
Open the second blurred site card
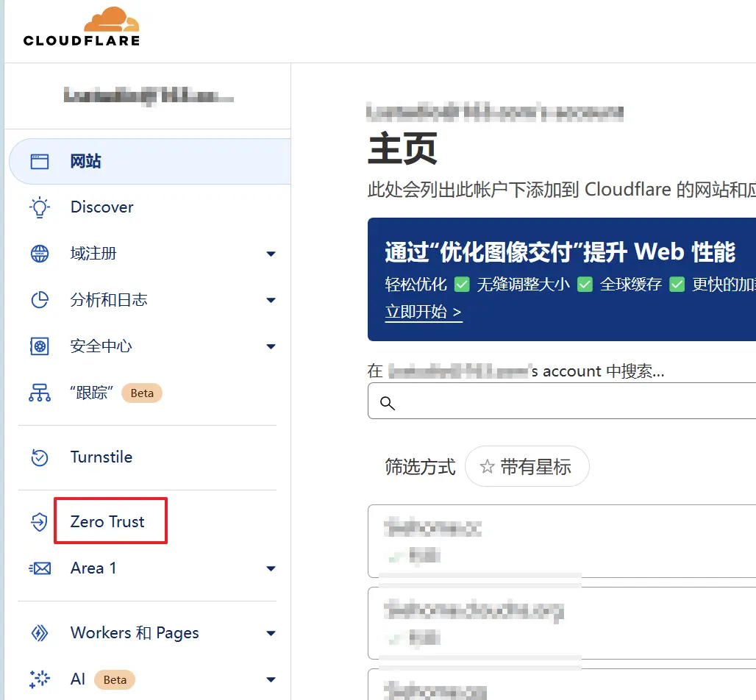click(x=562, y=623)
